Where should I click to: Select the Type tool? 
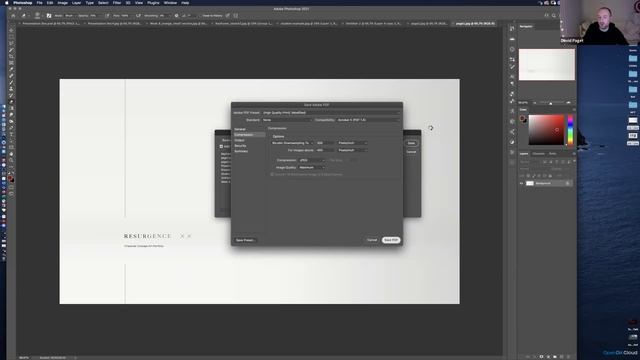tap(11, 134)
